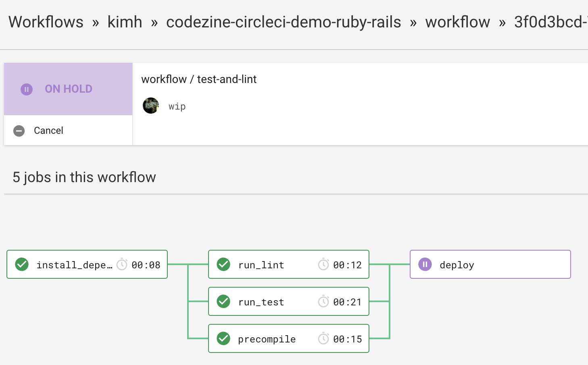The image size is (588, 365).
Task: Click the green checkmark on install_depe… job
Action: pos(22,264)
